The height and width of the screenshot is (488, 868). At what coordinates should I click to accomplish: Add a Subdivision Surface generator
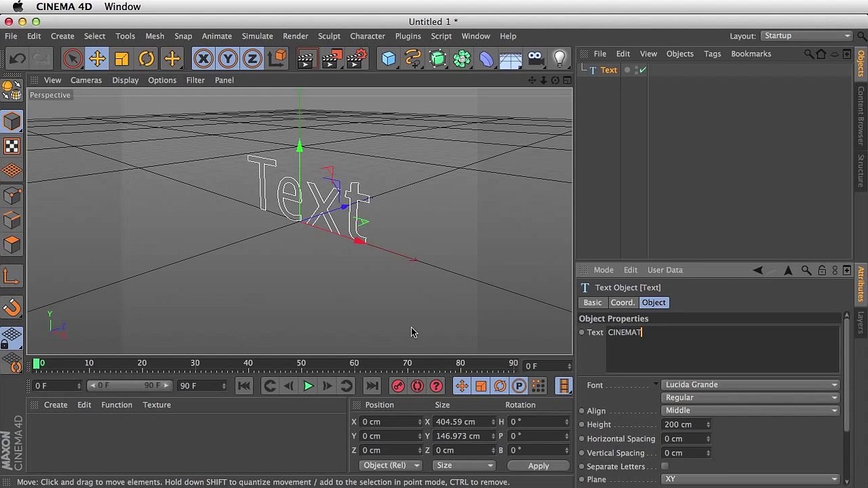coord(437,59)
